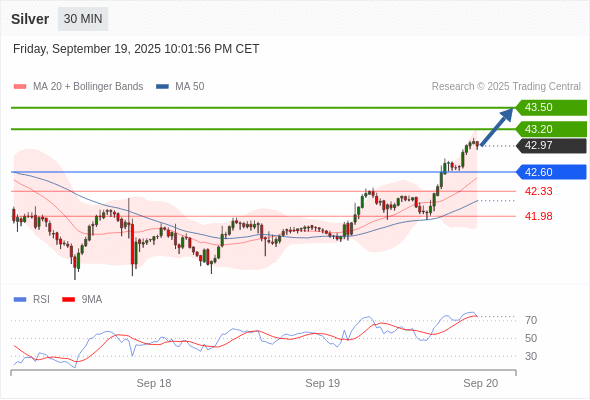The image size is (590, 400).
Task: Click the green 43.20 resistance price tag
Action: click(551, 129)
